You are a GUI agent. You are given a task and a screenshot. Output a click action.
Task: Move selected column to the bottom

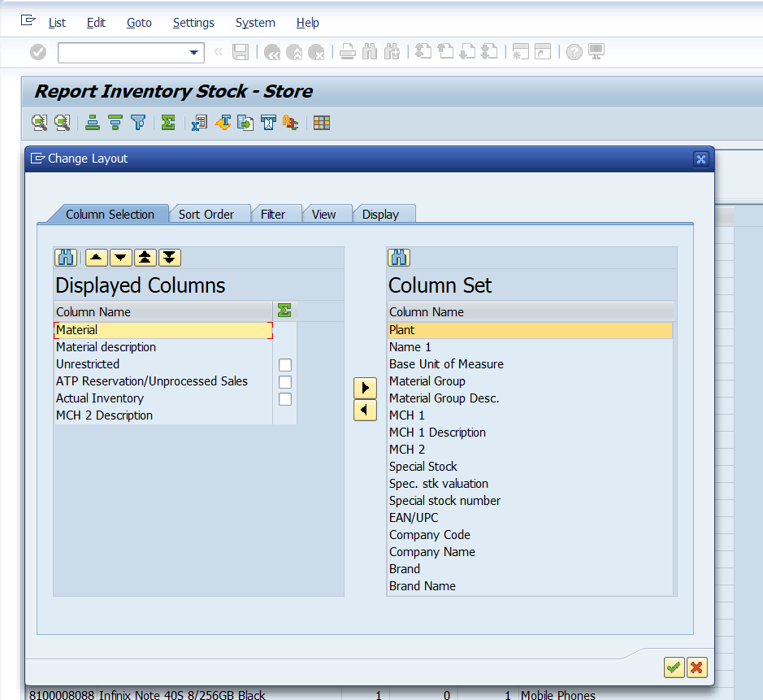click(x=169, y=258)
